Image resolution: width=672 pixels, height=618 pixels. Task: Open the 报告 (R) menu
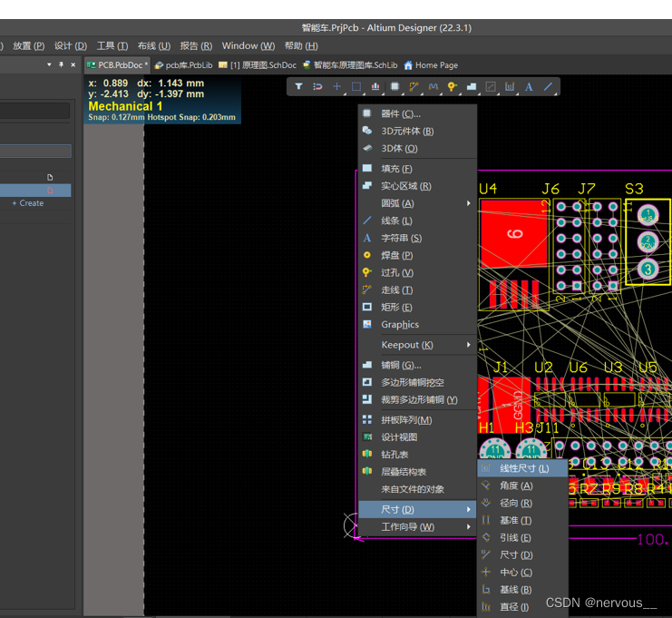195,45
